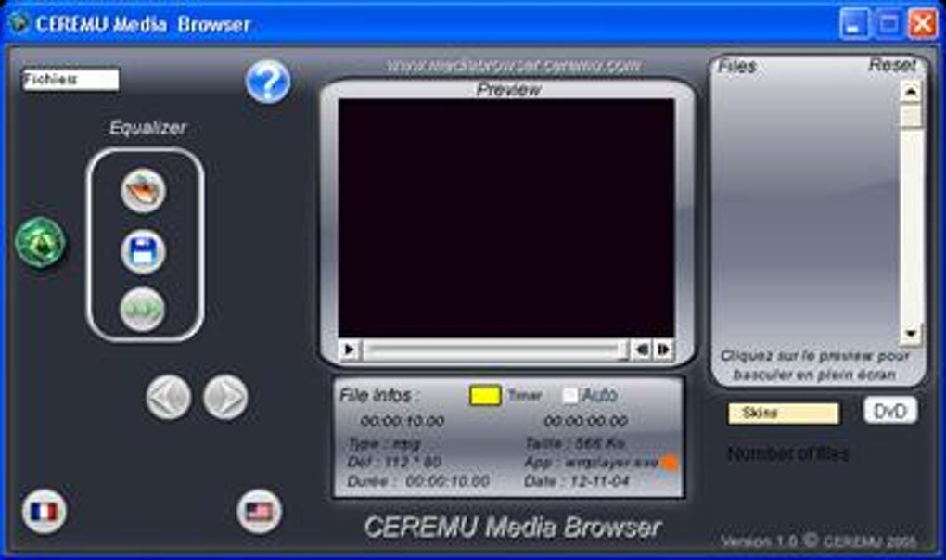Step forward in the preview player

click(664, 349)
